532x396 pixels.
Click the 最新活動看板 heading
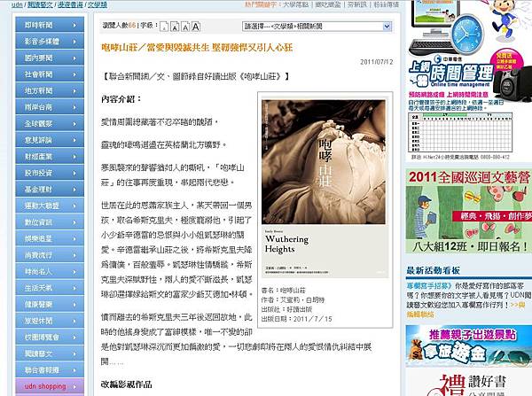(433, 270)
